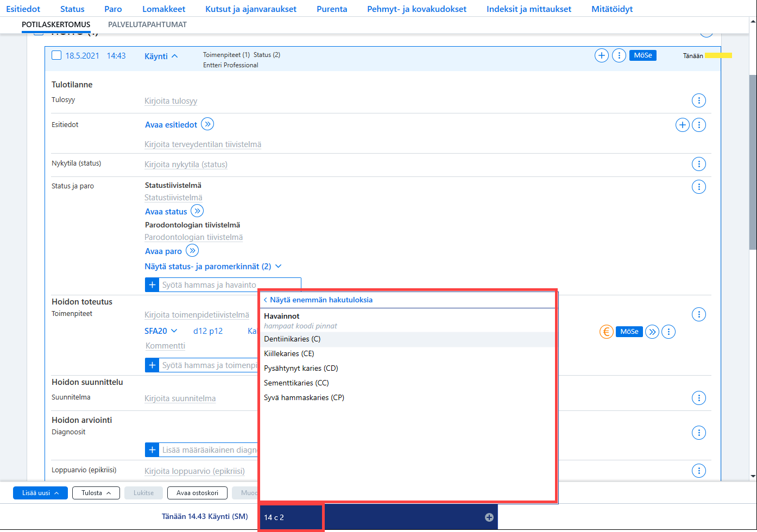Click the plus circle in the dark blue bar
The image size is (757, 532).
(x=489, y=517)
